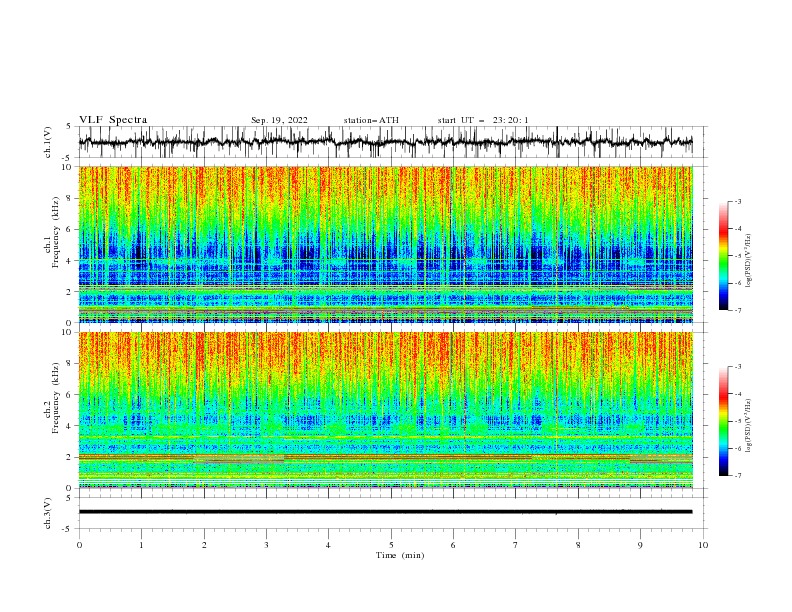Click the "3" tick on Time axis
Screen dimensions: 792x612
click(x=266, y=545)
